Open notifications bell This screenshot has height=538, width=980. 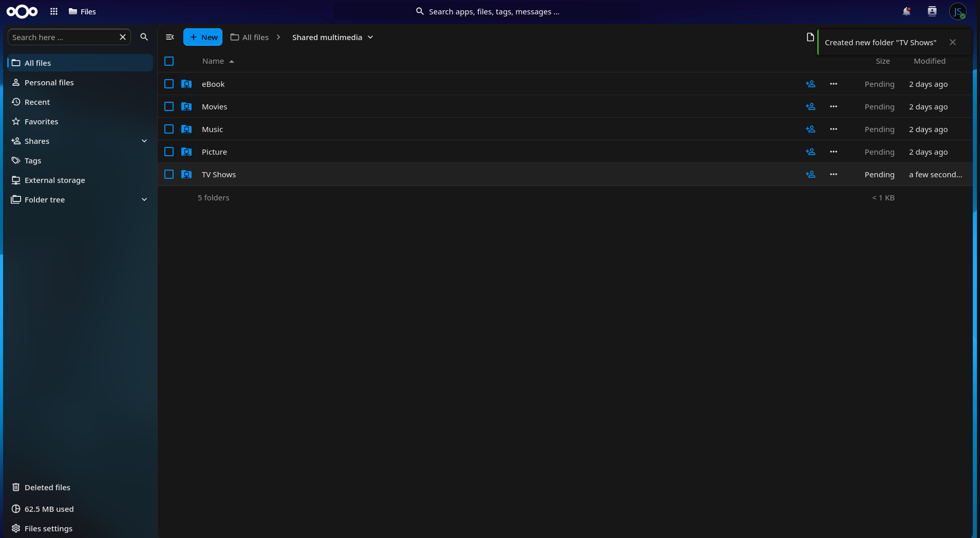point(907,11)
